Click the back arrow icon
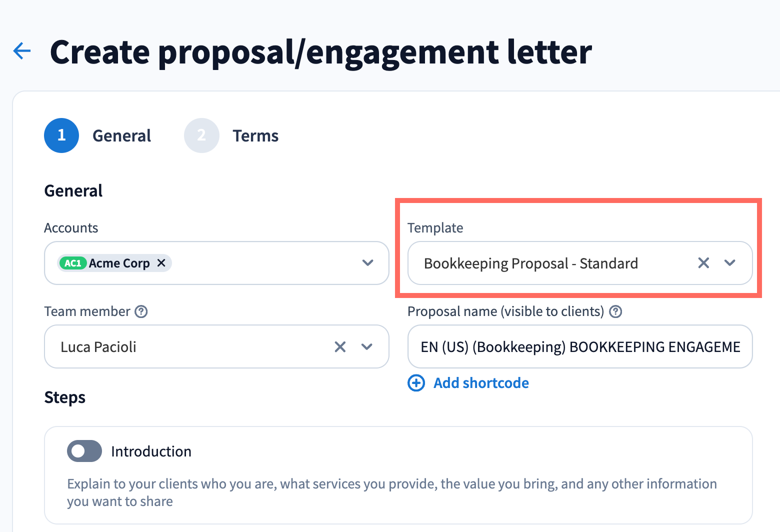780x532 pixels. click(22, 50)
